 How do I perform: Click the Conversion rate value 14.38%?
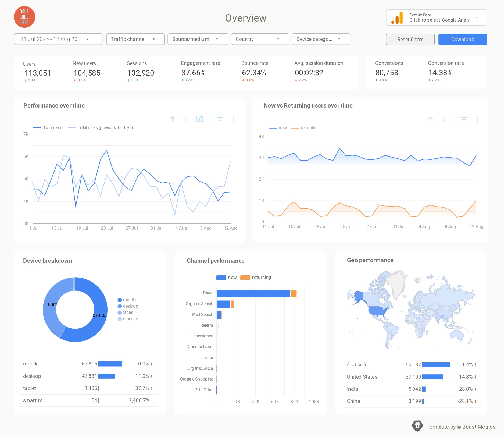pos(441,73)
